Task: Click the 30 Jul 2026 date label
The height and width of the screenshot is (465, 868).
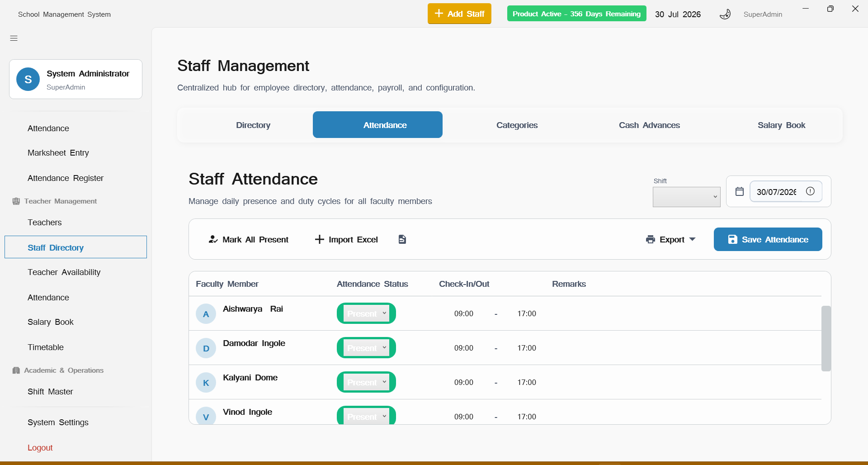Action: (x=678, y=14)
